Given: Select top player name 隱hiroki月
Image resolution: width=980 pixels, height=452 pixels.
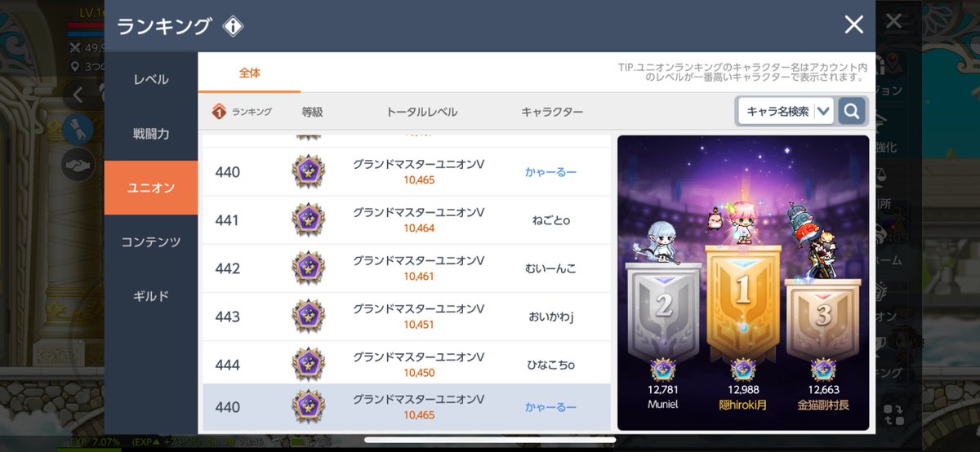Looking at the screenshot, I should 743,404.
